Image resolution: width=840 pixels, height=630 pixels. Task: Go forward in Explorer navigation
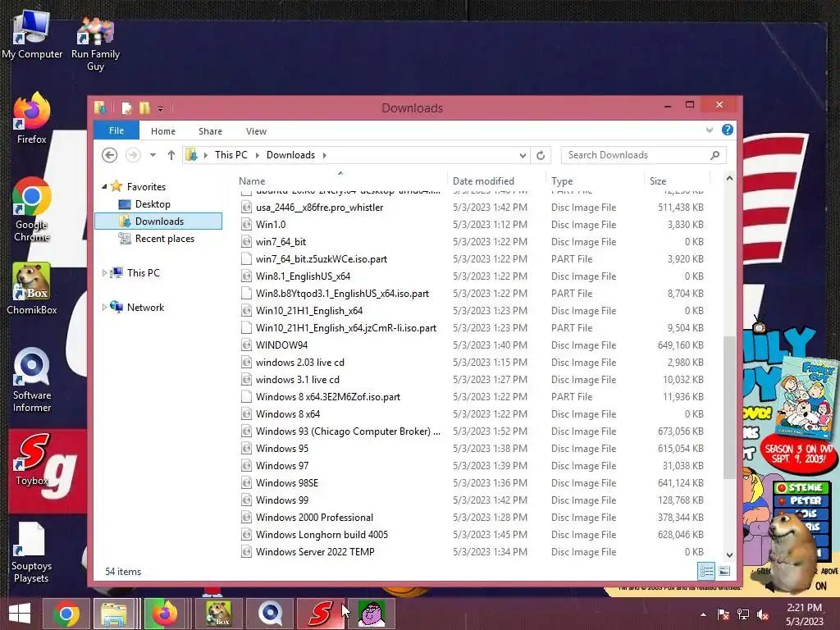133,155
